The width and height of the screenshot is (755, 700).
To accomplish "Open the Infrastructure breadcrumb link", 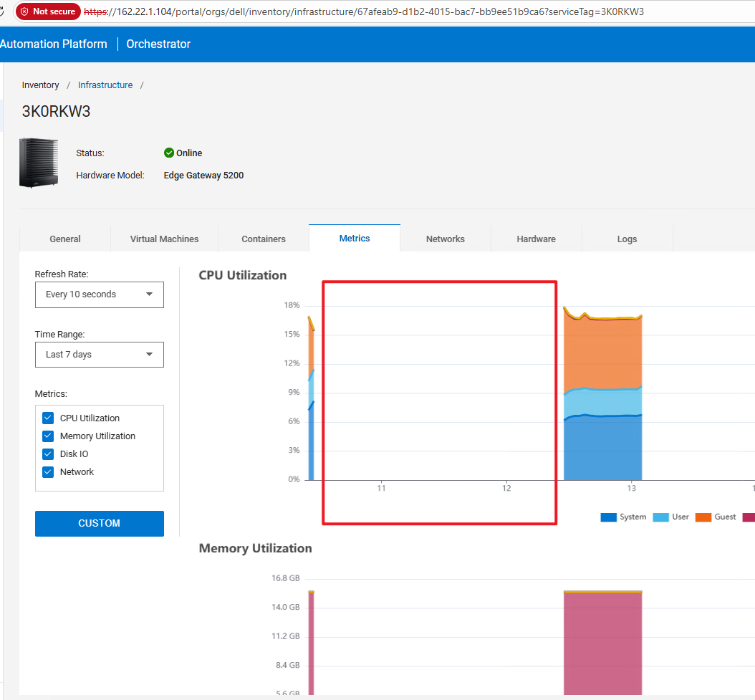I will tap(105, 85).
